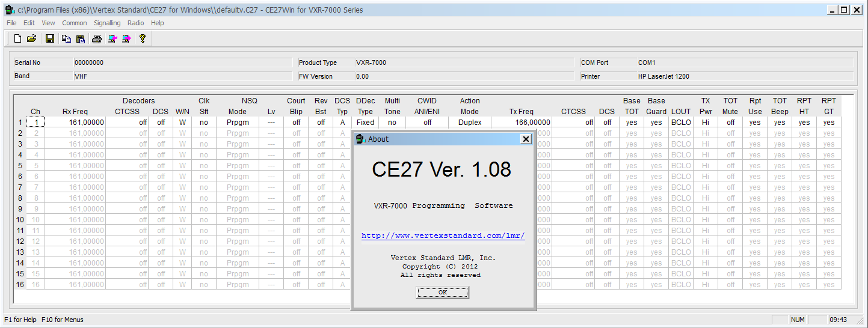Click the Printer field HP LaserJet 1200
The width and height of the screenshot is (868, 328).
click(x=745, y=76)
